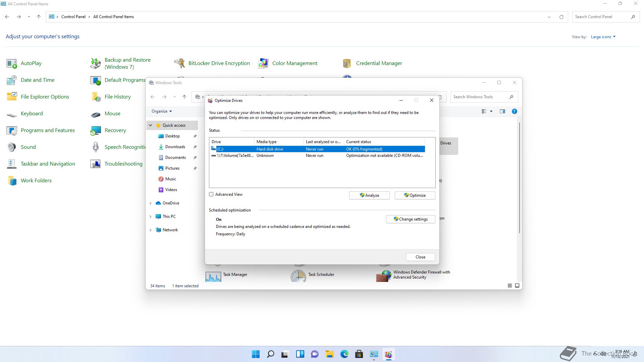Click the Analyze button
Image resolution: width=644 pixels, height=362 pixels.
click(x=369, y=195)
